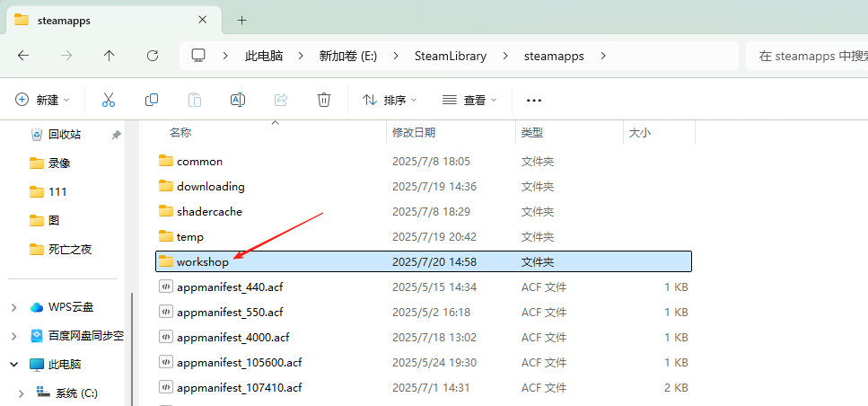868x406 pixels.
Task: Click SteamLibrary breadcrumb
Action: (451, 56)
